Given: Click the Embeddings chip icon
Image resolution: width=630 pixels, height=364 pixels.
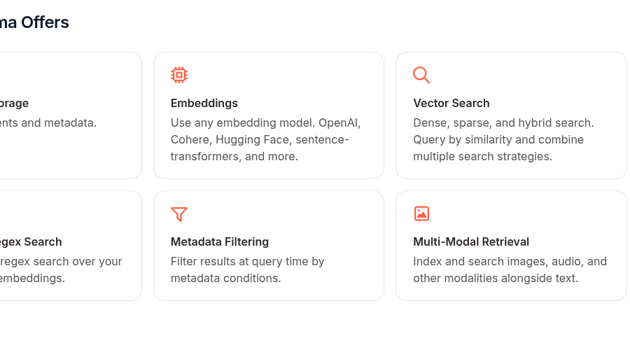Looking at the screenshot, I should [179, 75].
